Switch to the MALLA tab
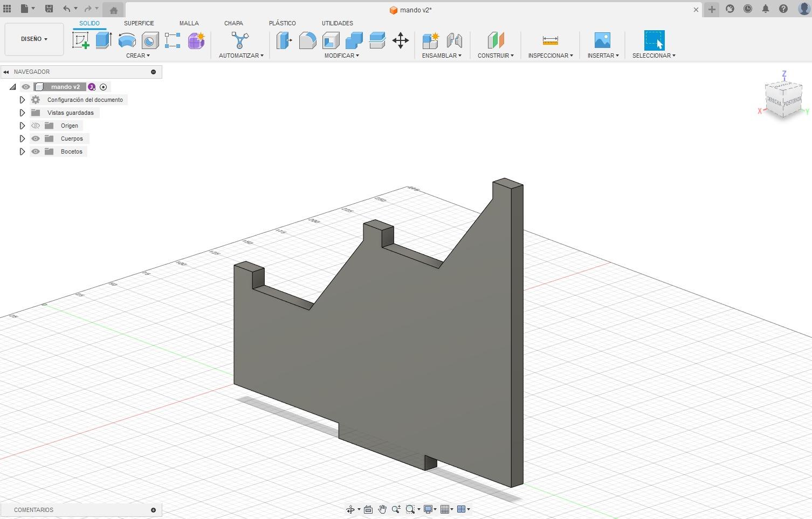The image size is (812, 519). click(189, 23)
